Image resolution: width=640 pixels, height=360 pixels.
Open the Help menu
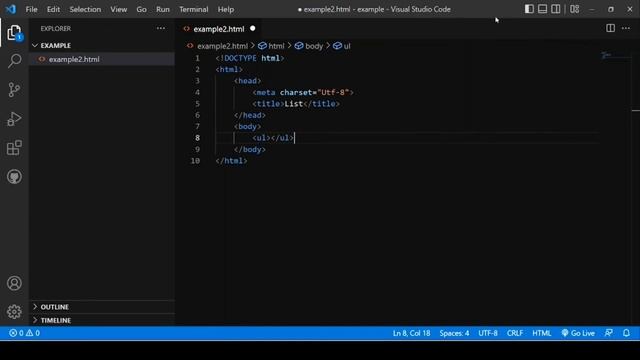226,9
